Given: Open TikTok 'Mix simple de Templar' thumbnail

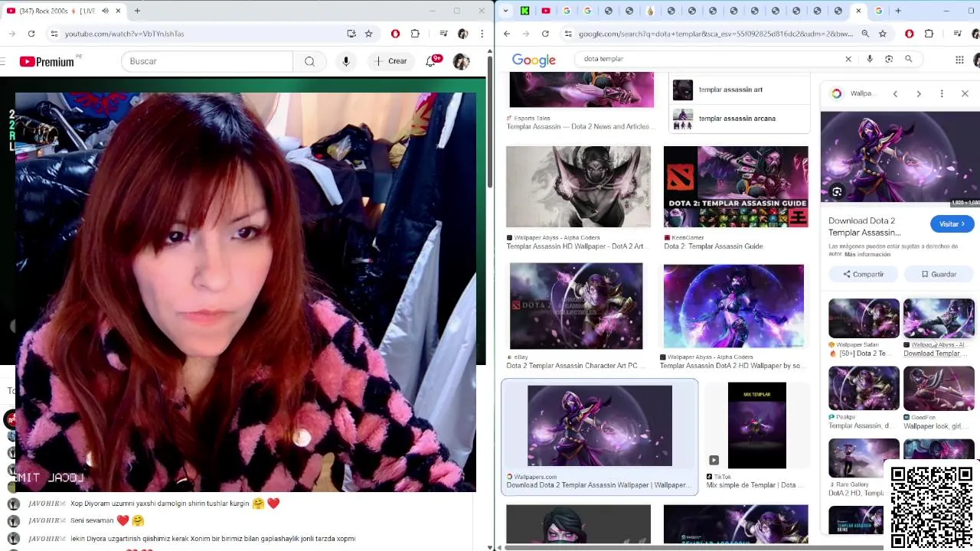Looking at the screenshot, I should click(756, 425).
